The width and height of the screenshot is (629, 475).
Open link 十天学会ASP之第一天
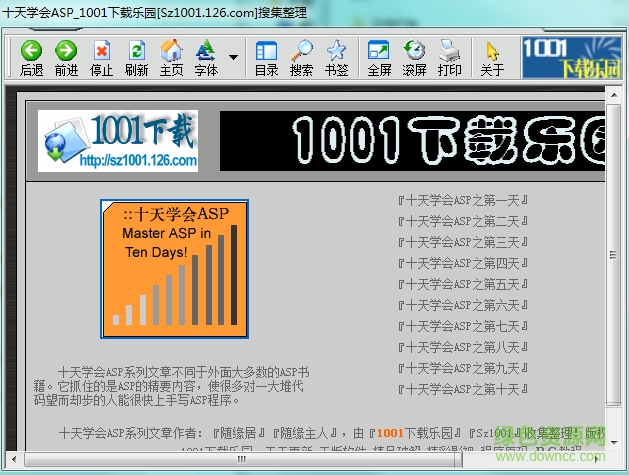coord(463,200)
